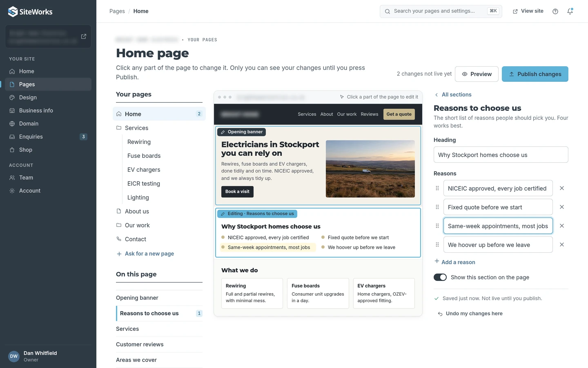Grab the drag handle beside 'Same-week appointments' reason
The height and width of the screenshot is (368, 588).
437,226
